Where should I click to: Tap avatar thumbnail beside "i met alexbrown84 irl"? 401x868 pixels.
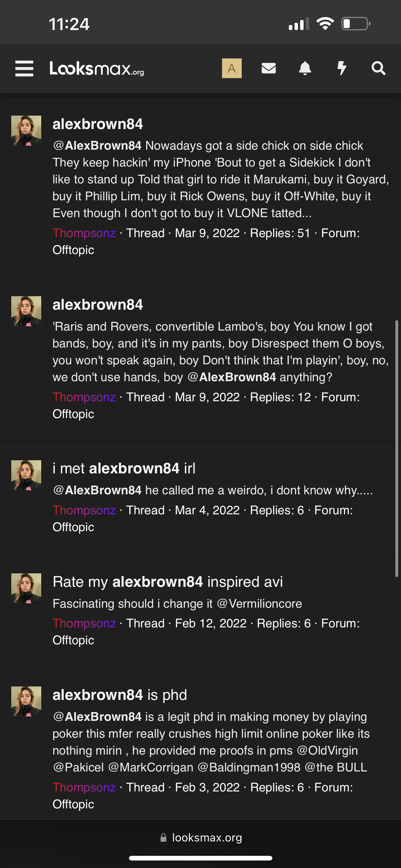coord(26,475)
